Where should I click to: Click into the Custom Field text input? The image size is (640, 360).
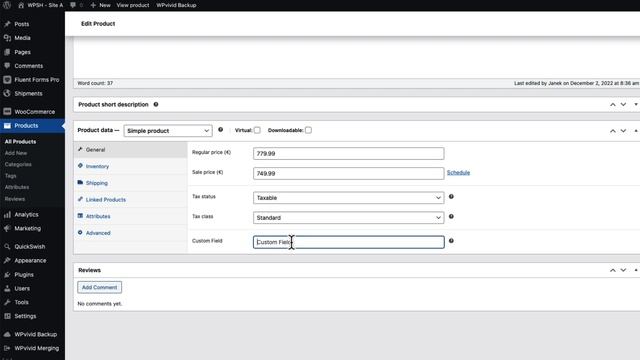pos(349,242)
